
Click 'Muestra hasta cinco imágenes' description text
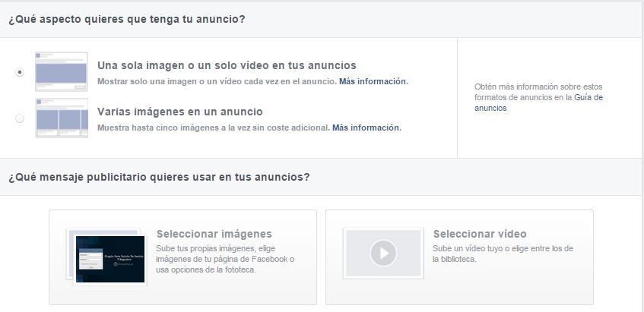(x=214, y=128)
